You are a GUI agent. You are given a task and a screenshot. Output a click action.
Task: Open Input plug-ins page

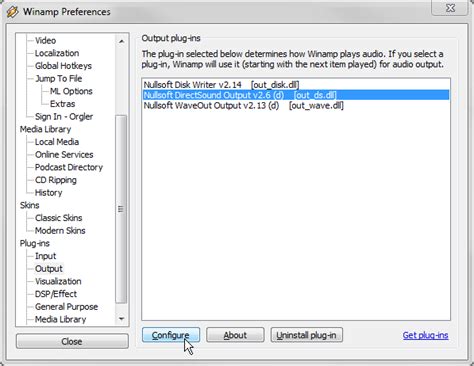coord(45,256)
